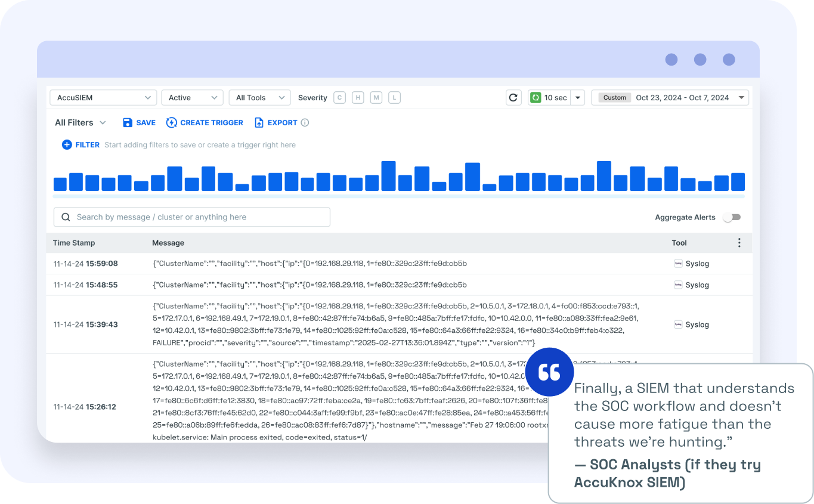Click the blue plus FILTER icon

(x=67, y=144)
